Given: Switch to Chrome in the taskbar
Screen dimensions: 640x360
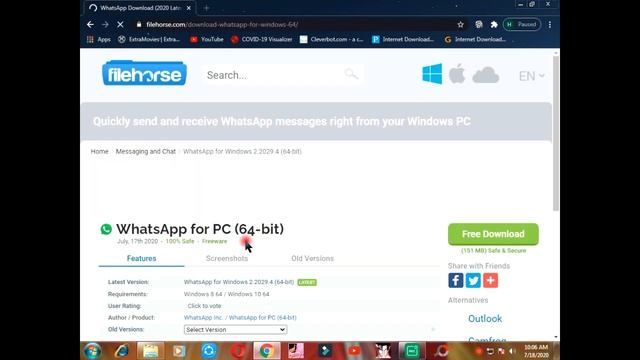Looking at the screenshot, I should [x=267, y=351].
